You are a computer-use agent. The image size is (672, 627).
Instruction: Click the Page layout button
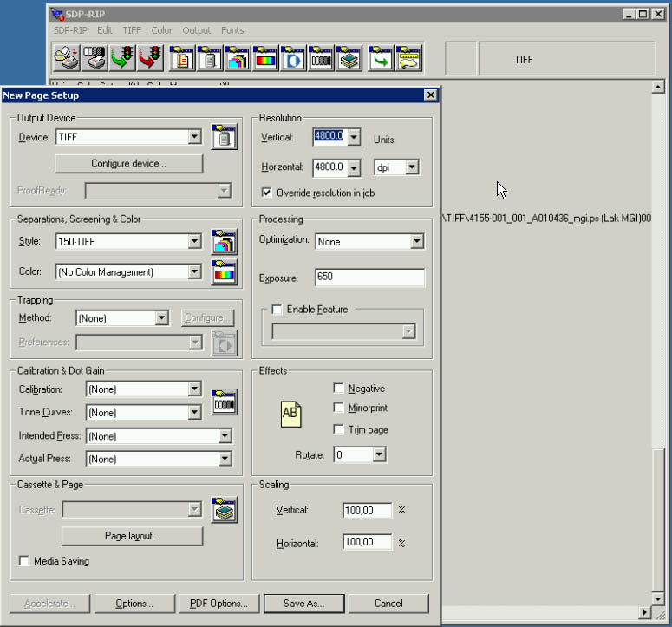point(132,536)
